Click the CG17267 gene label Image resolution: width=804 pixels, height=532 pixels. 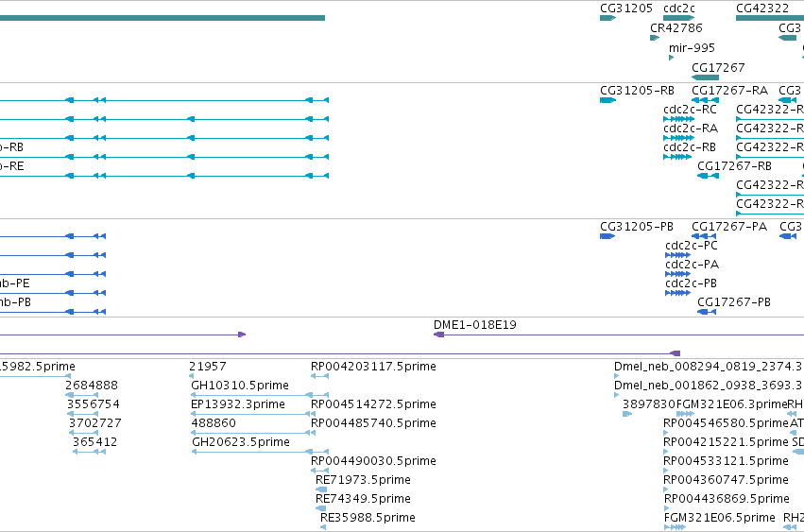click(718, 67)
